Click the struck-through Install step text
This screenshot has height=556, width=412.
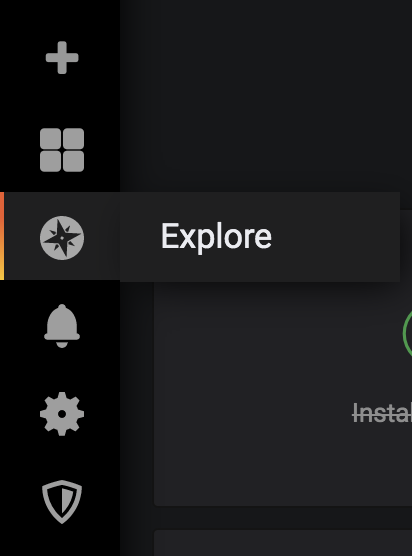(x=382, y=413)
